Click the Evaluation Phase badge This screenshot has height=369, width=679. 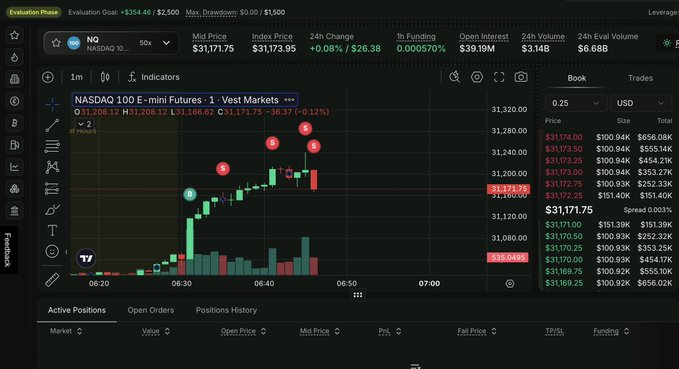33,12
